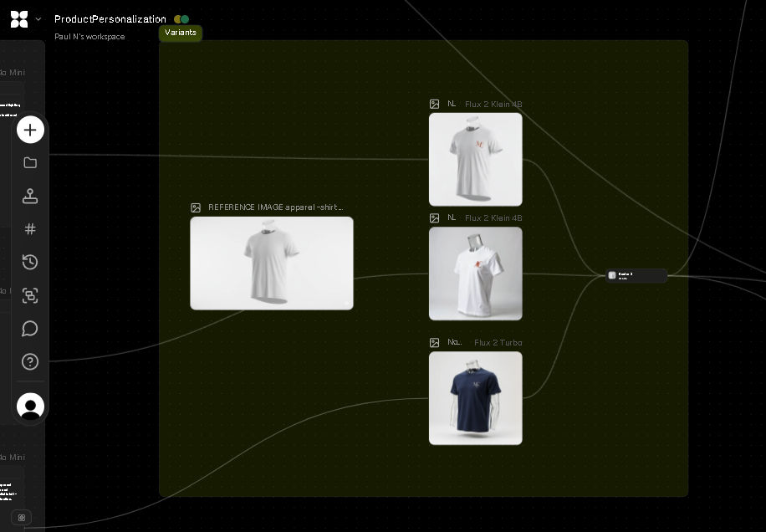The height and width of the screenshot is (532, 766).
Task: Open the settings gear at the bottom left
Action: pos(22,517)
